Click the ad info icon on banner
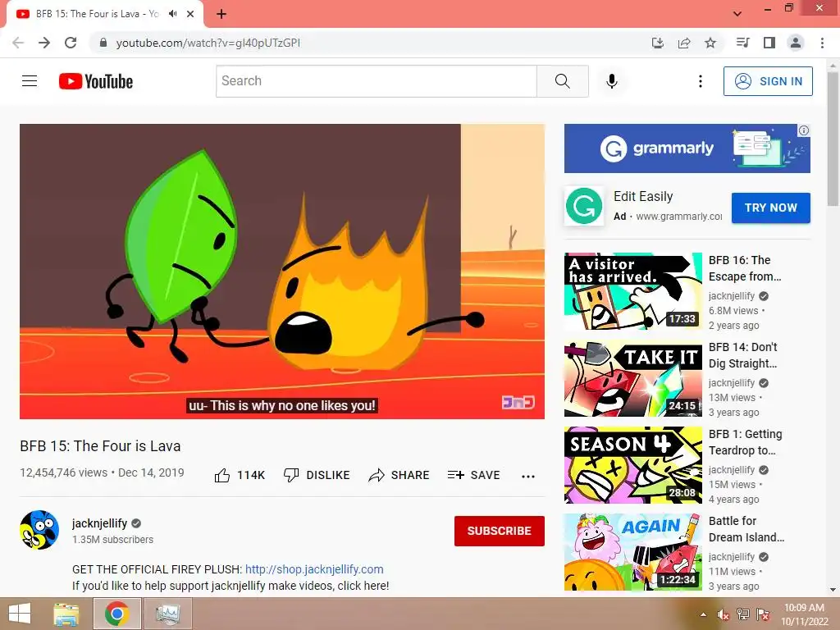 [x=804, y=130]
